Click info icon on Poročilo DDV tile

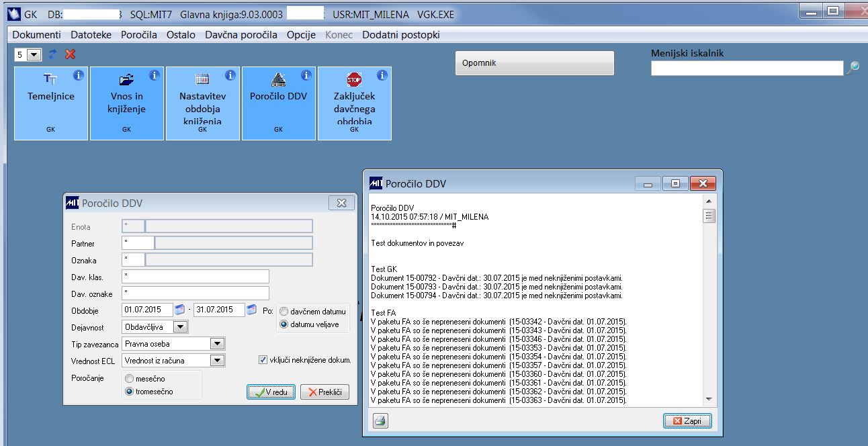tap(306, 75)
